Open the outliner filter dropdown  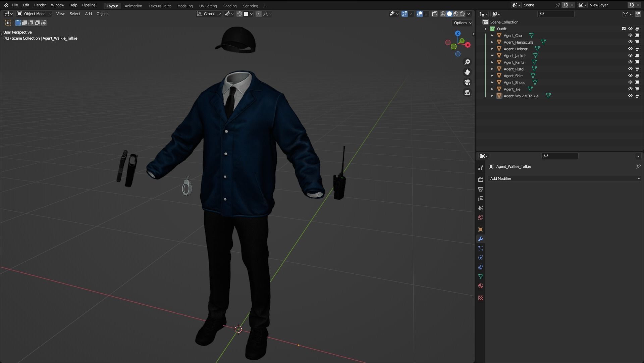click(627, 14)
